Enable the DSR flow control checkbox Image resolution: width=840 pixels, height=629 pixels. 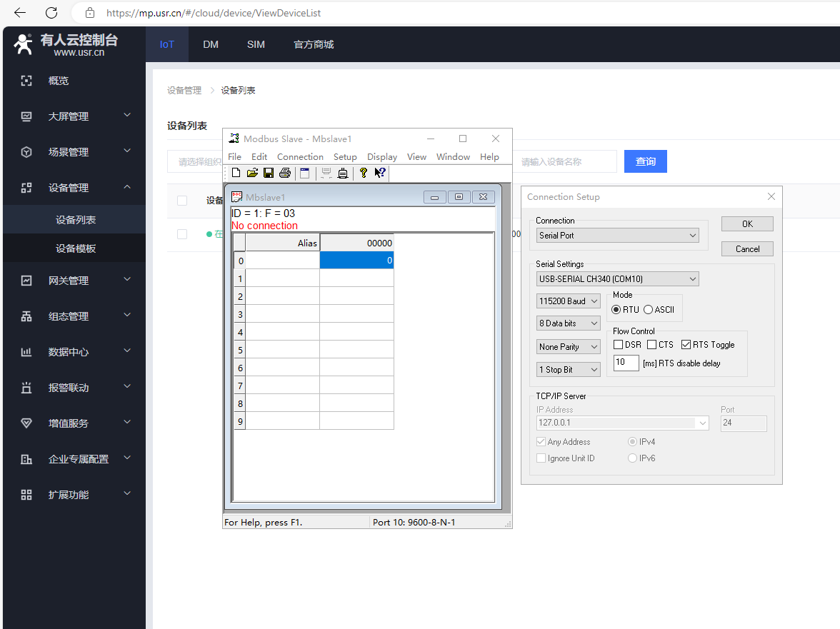click(619, 344)
